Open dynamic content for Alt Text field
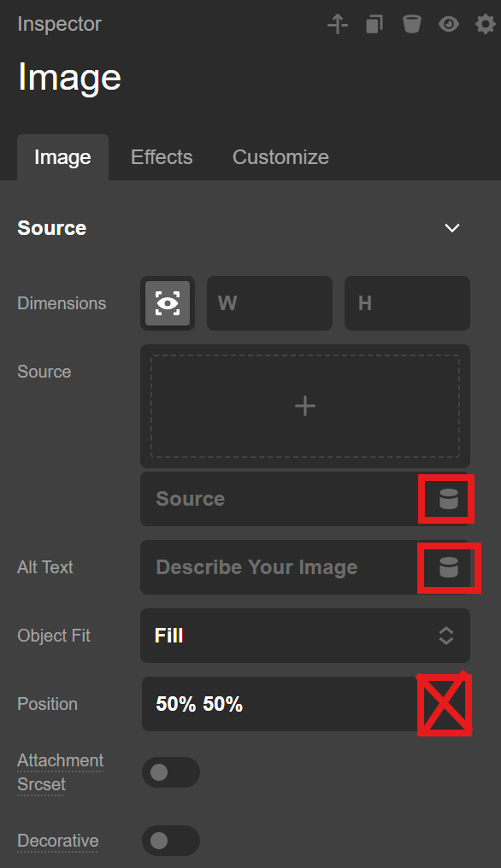 [x=449, y=567]
